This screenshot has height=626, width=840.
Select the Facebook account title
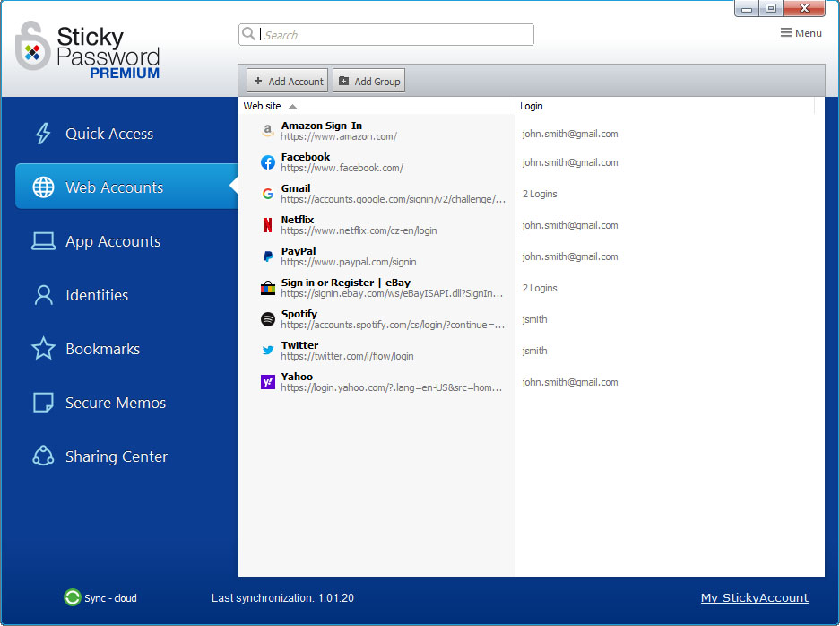coord(306,157)
